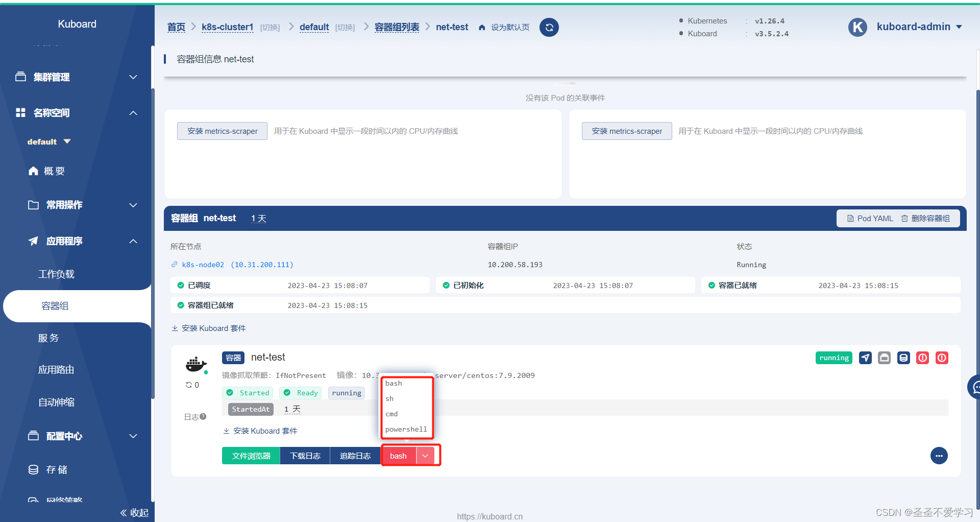Open the 常用操作 folder icon
Viewport: 980px width, 522px height.
[33, 205]
